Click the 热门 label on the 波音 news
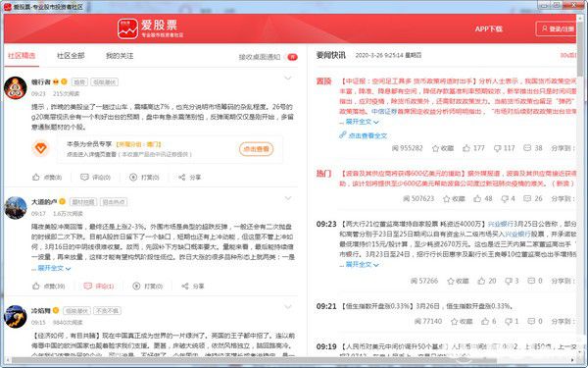Image resolution: width=588 pixels, height=368 pixels. click(323, 174)
